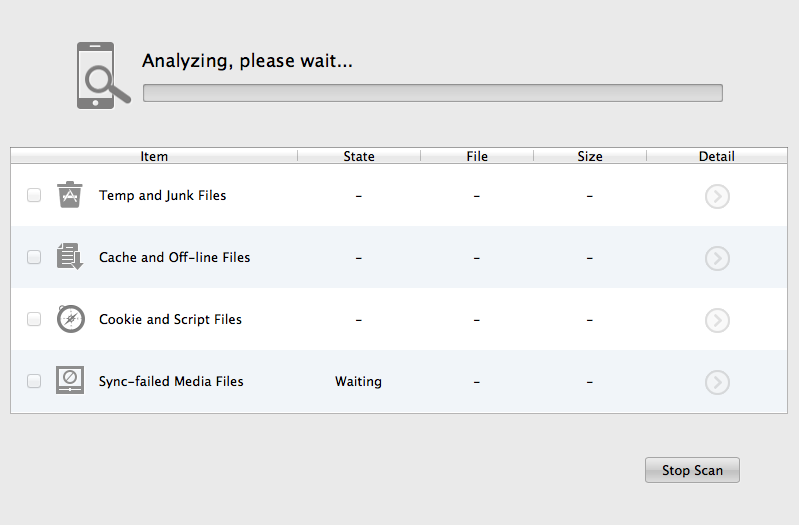
Task: Click the Item column header
Action: click(x=154, y=156)
